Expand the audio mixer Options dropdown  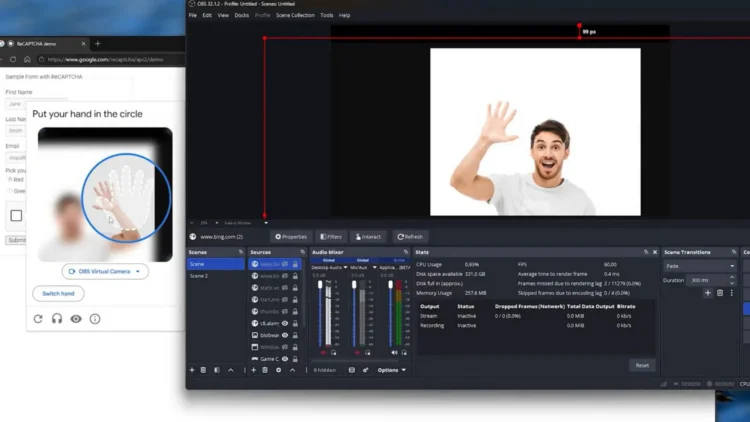pos(392,370)
